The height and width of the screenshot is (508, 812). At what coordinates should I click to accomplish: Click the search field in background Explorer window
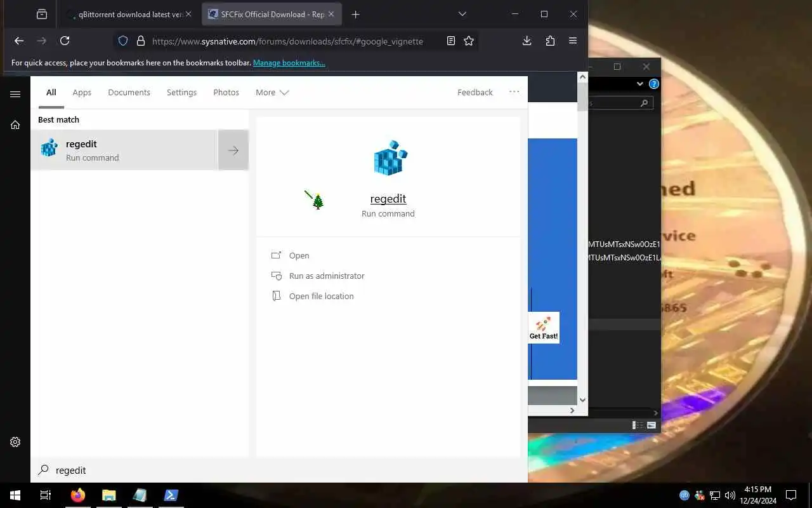pyautogui.click(x=620, y=102)
